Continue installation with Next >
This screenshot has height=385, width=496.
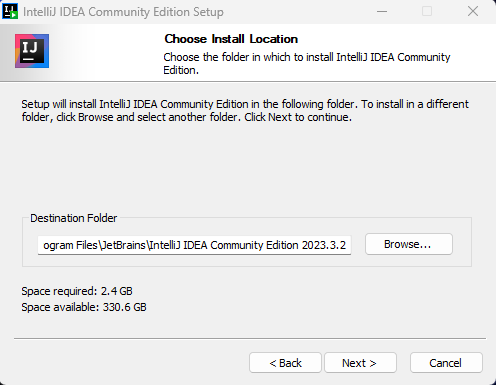click(360, 363)
